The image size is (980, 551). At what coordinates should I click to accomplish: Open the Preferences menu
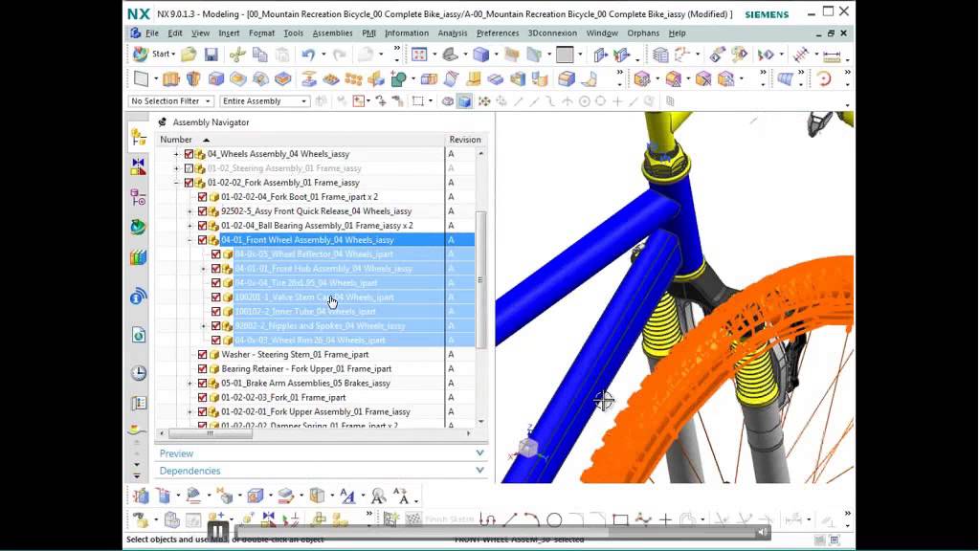[x=498, y=33]
